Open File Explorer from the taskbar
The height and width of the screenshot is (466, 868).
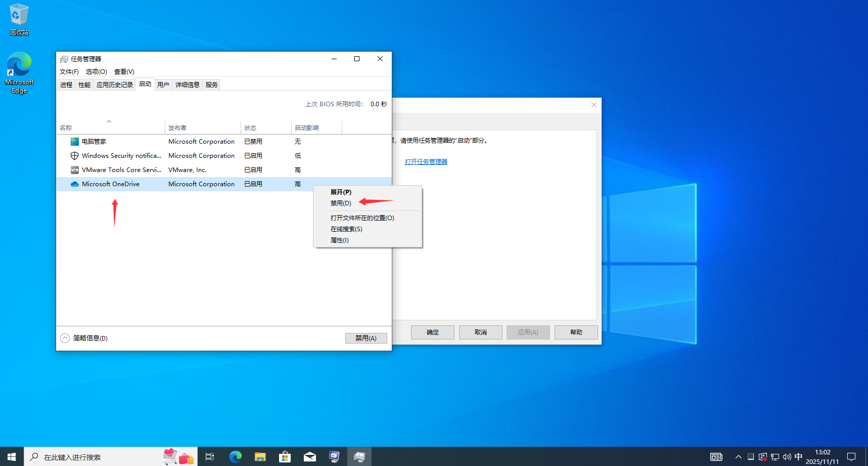tap(260, 456)
